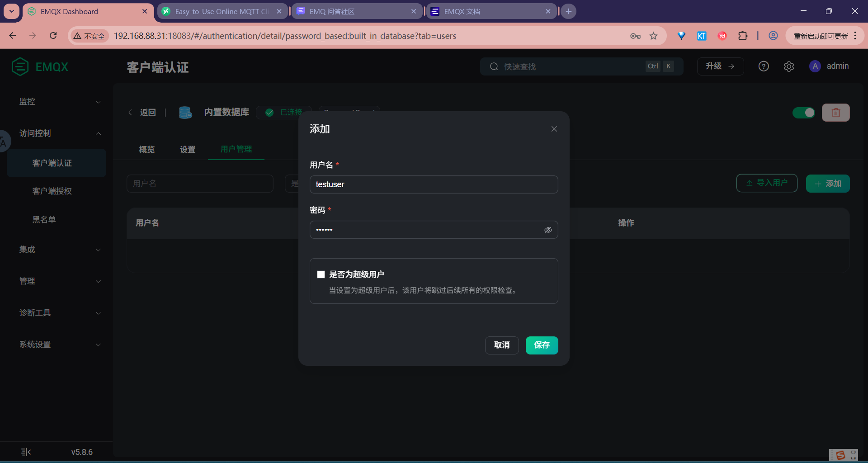Viewport: 868px width, 463px height.
Task: Disable the authentication toggle switch
Action: click(804, 113)
